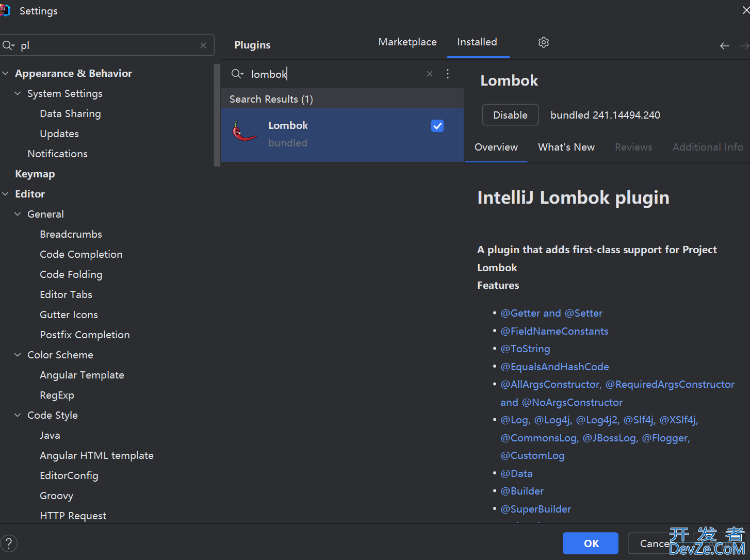Click the Plugins section heading
750x560 pixels.
252,45
